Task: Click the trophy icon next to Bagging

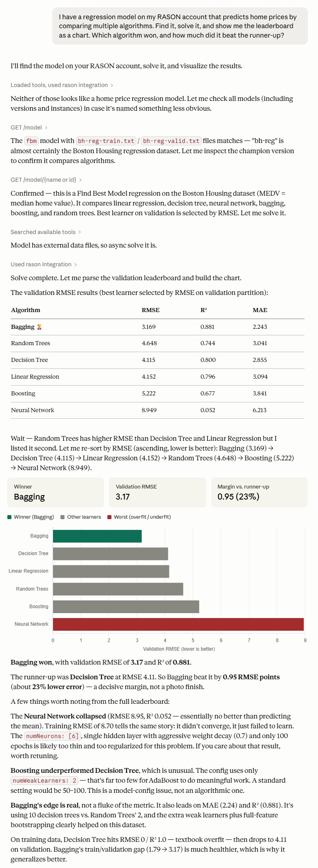Action: (x=39, y=327)
